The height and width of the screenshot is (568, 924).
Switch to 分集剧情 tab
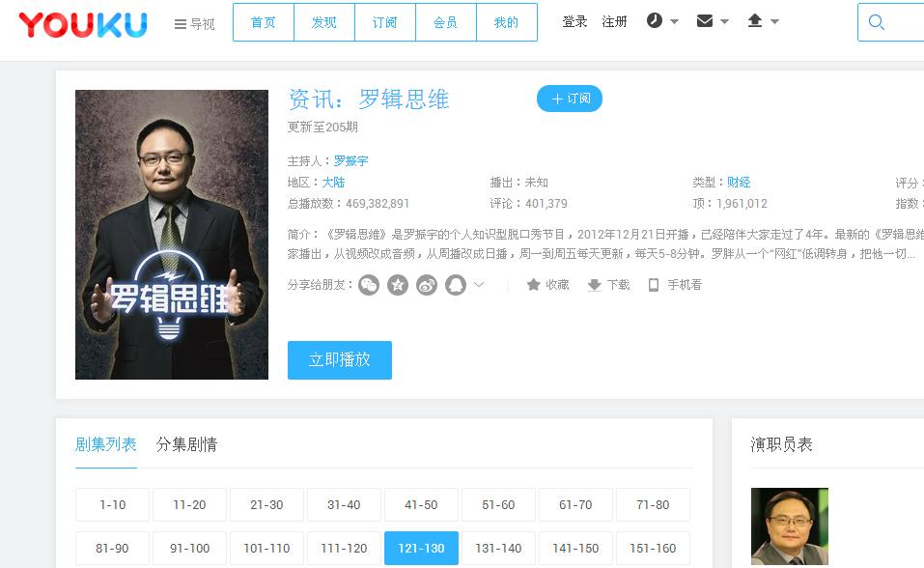pyautogui.click(x=186, y=444)
